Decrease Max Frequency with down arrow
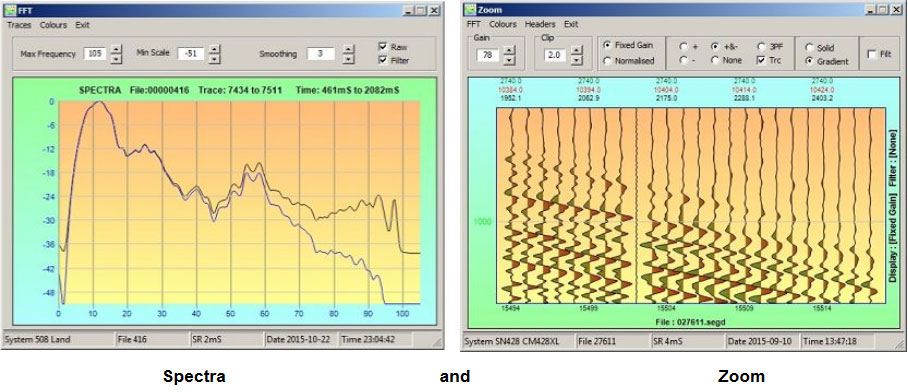Screen dimensions: 908x392 click(x=116, y=58)
